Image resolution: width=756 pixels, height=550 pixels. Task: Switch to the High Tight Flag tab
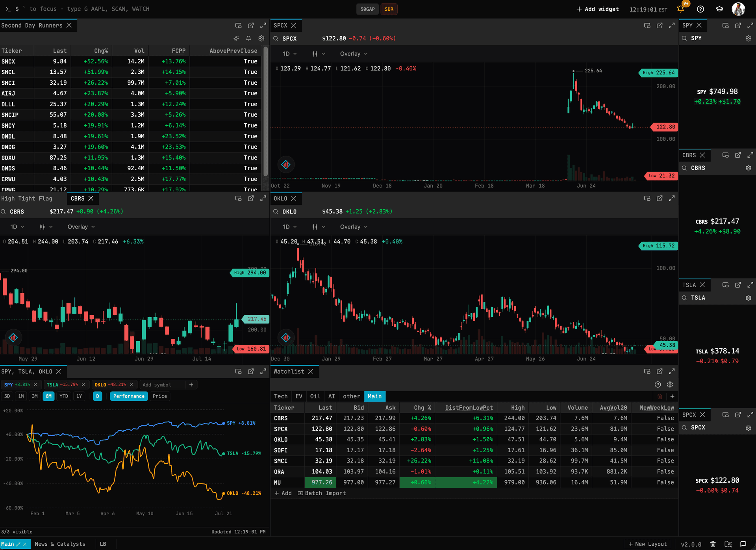pyautogui.click(x=27, y=199)
